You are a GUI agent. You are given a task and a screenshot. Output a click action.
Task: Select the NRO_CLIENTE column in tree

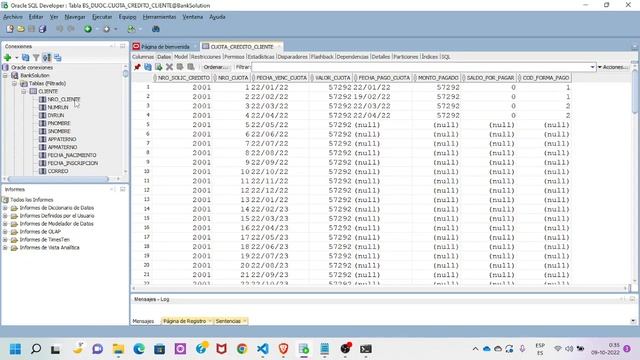[x=64, y=99]
